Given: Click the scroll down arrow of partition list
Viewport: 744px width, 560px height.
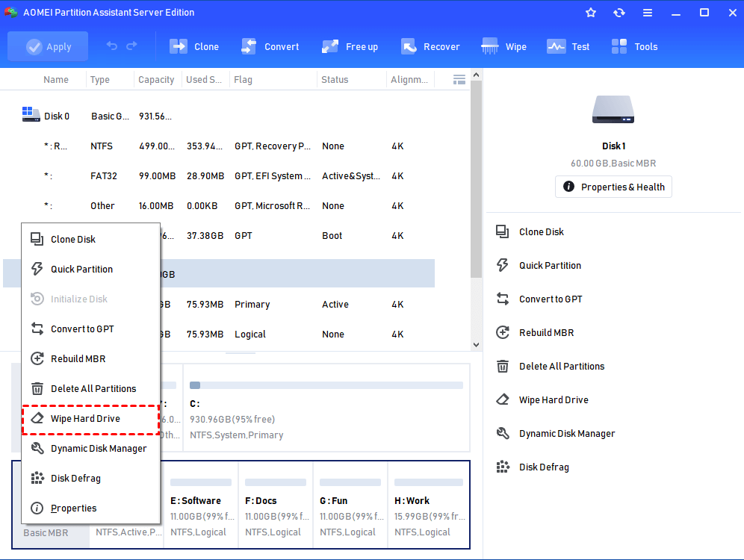Looking at the screenshot, I should [477, 345].
